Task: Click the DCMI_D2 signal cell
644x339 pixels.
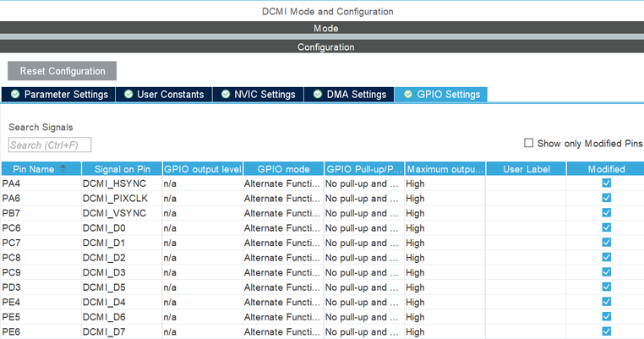Action: [x=122, y=258]
